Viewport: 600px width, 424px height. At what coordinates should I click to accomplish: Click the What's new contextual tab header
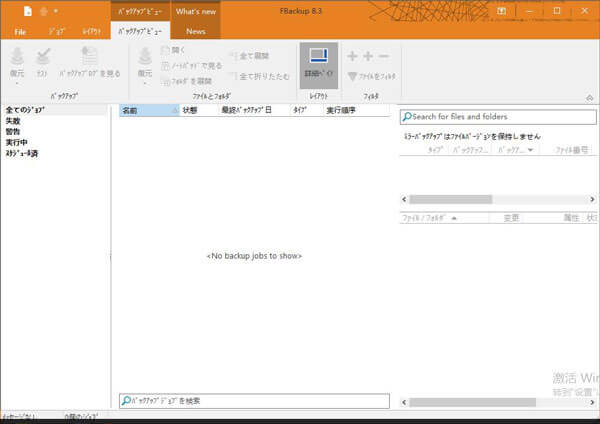coord(196,11)
